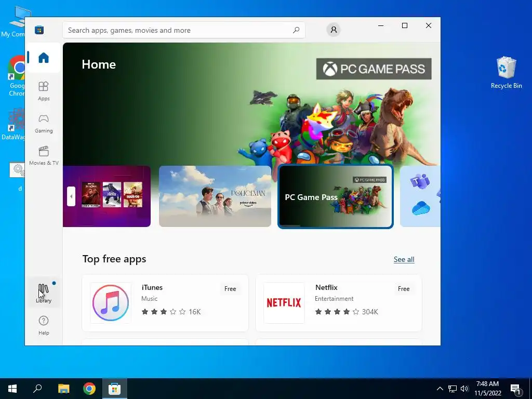This screenshot has width=532, height=399.
Task: Open the Gaming section
Action: (x=44, y=124)
